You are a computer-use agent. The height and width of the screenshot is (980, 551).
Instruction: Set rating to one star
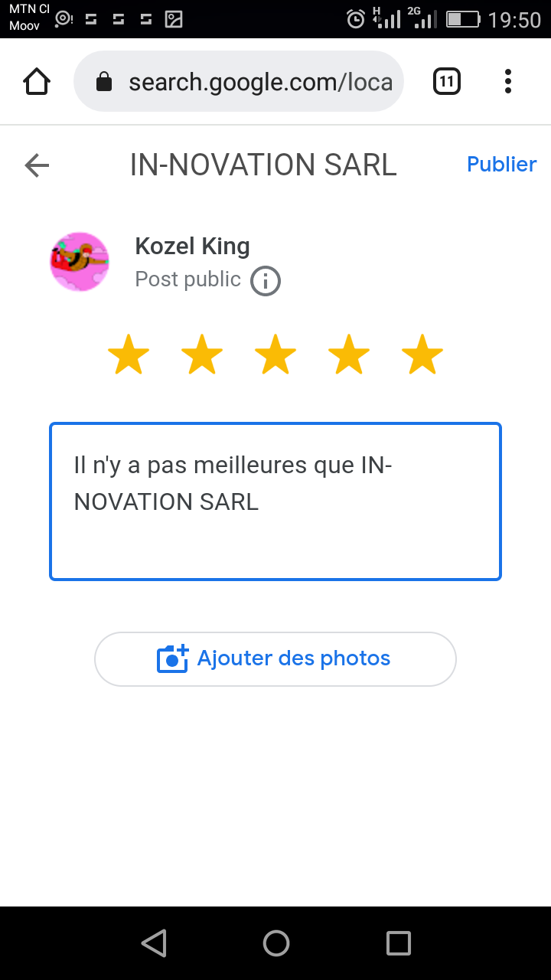(129, 355)
